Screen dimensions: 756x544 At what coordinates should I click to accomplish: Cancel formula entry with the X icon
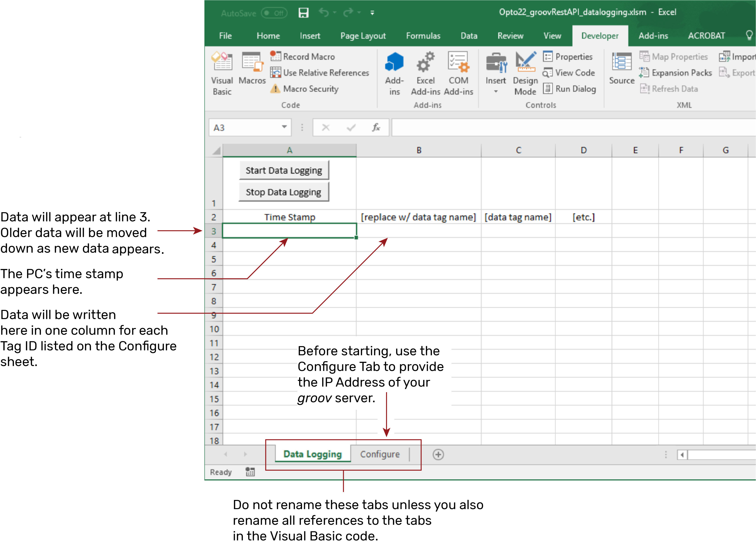pyautogui.click(x=326, y=127)
